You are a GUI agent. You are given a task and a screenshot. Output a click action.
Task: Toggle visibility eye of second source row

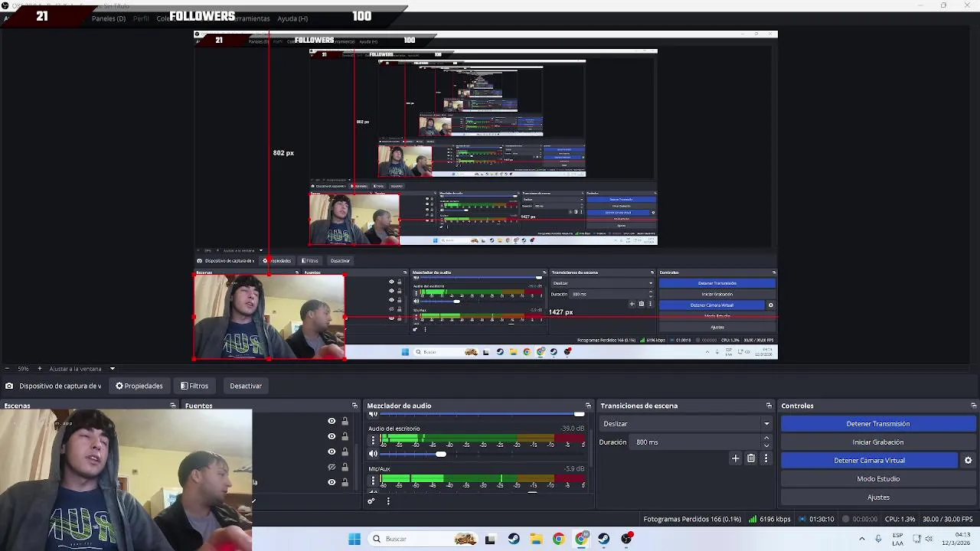tap(332, 436)
